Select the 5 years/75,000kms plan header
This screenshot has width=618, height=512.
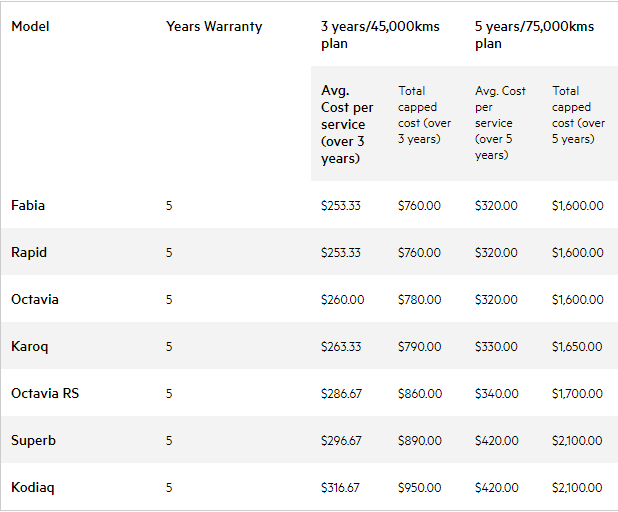(x=534, y=35)
